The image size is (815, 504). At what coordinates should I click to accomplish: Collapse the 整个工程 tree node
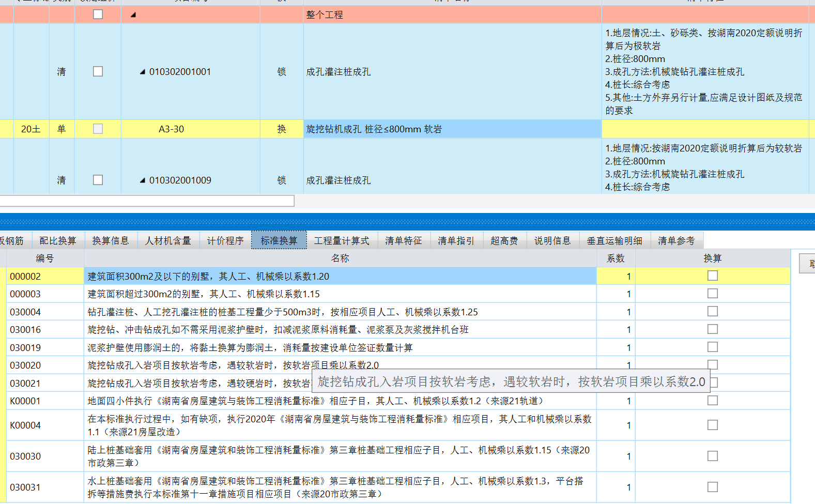pyautogui.click(x=133, y=15)
